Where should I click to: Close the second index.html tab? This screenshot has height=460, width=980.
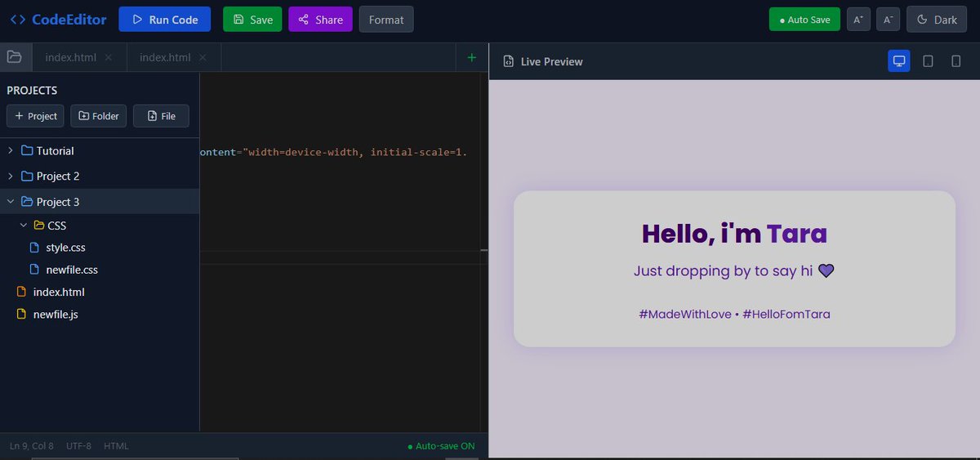click(203, 57)
